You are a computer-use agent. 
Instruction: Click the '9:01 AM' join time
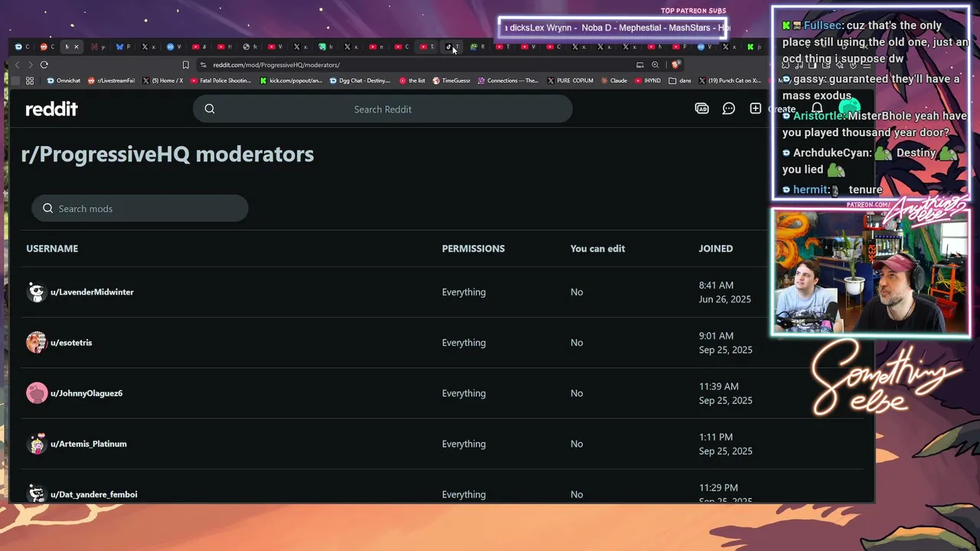point(717,335)
